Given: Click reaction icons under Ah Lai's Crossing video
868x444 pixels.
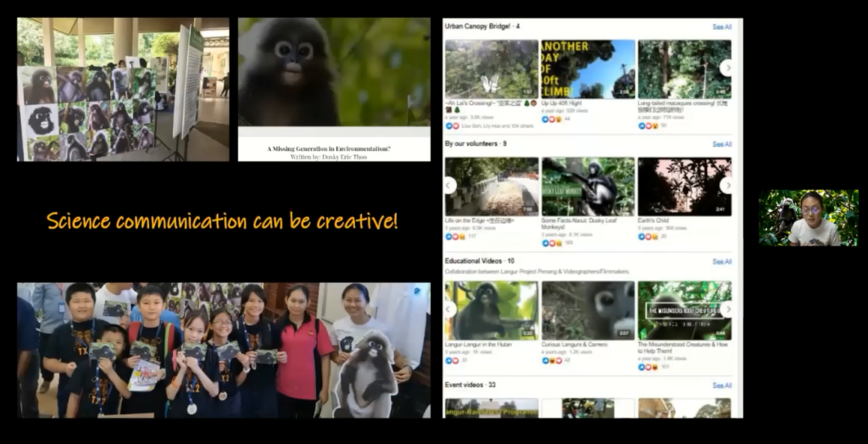Looking at the screenshot, I should [453, 125].
